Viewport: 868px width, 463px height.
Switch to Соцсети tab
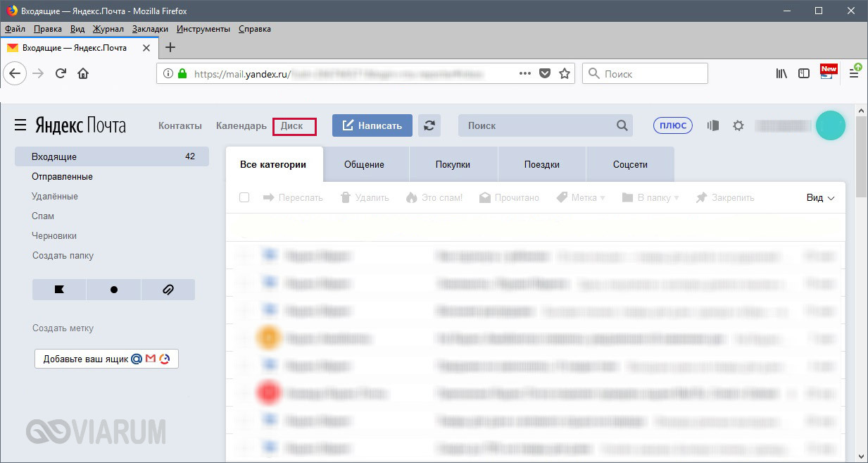(x=630, y=164)
